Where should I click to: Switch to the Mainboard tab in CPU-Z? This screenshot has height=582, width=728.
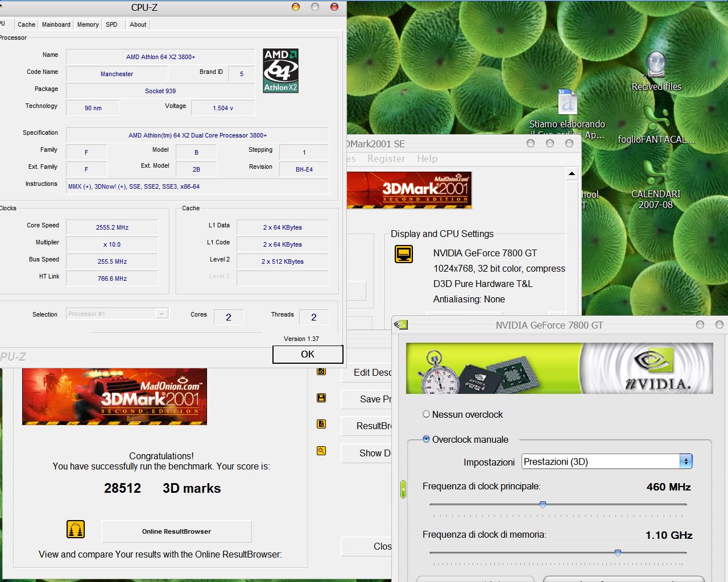click(x=56, y=24)
